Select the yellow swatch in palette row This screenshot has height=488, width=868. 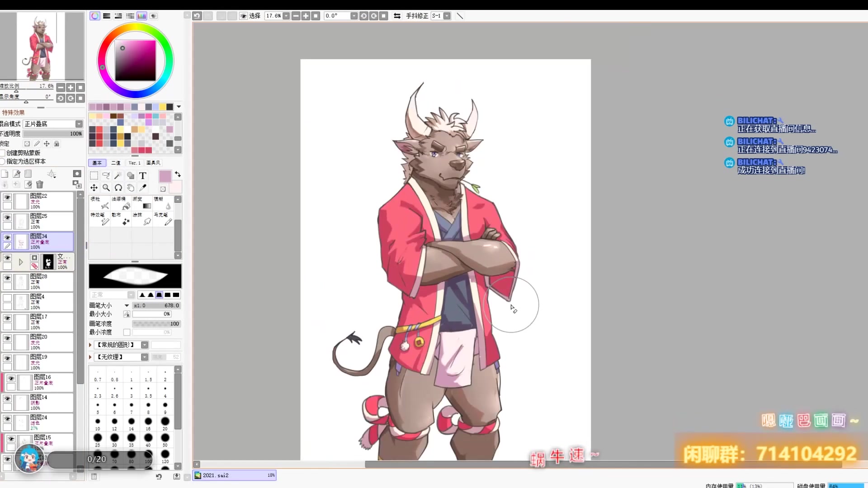click(x=162, y=107)
